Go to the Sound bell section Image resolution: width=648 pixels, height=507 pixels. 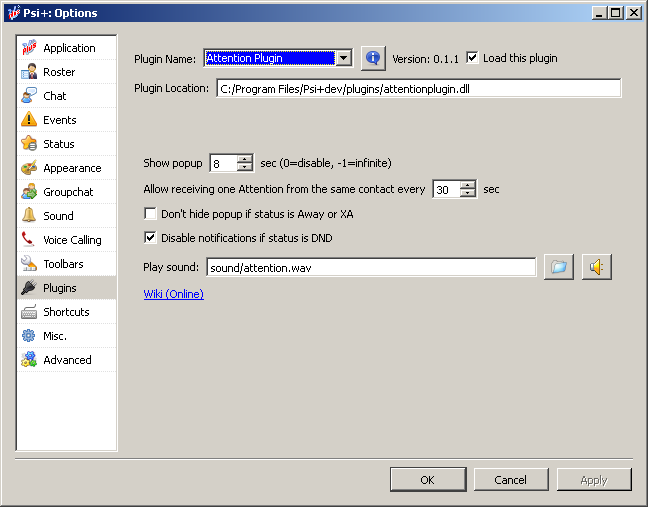point(58,216)
